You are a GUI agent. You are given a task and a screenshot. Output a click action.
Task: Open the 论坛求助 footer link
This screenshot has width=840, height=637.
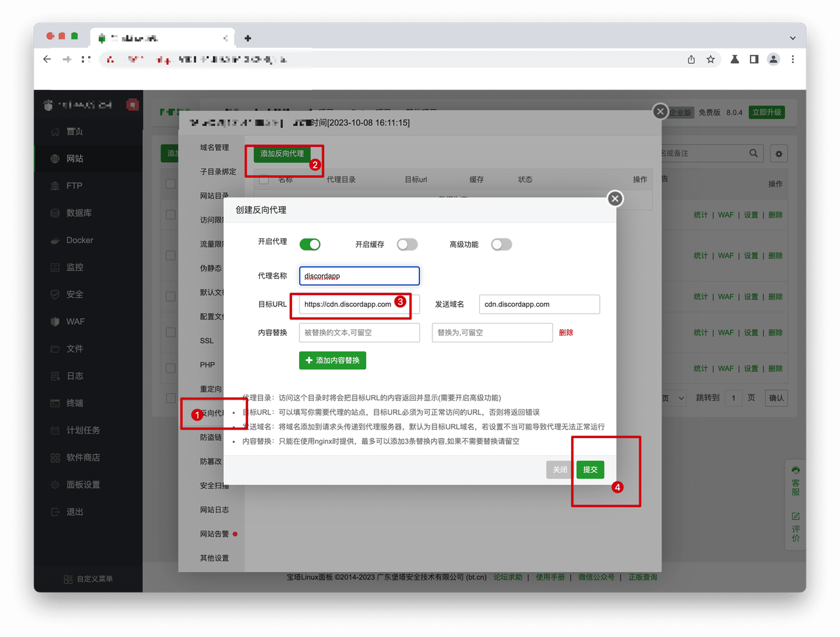point(508,577)
